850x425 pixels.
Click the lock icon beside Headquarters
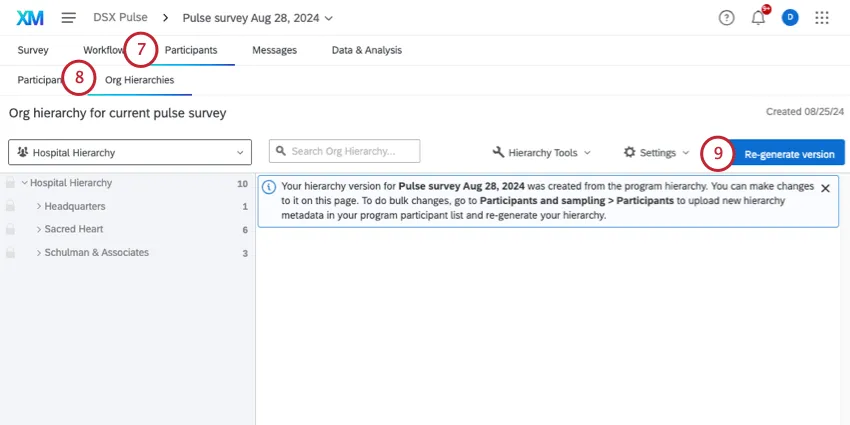[x=10, y=207]
